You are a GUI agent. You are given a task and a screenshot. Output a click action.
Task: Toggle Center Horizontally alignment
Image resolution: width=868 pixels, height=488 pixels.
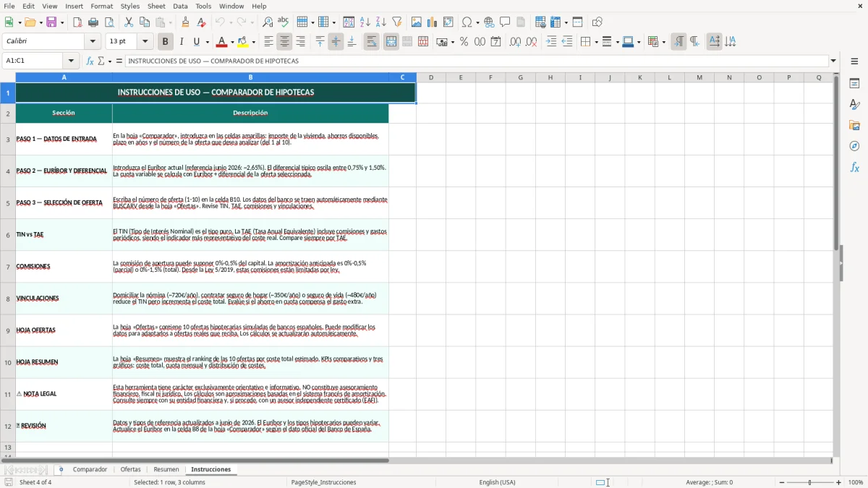[284, 42]
